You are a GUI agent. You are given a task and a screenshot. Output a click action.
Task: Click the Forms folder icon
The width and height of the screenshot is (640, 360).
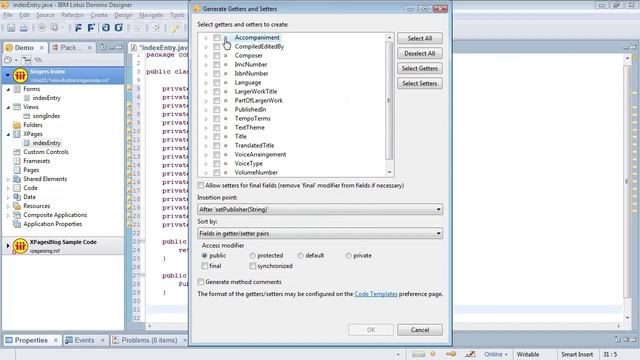tap(17, 89)
